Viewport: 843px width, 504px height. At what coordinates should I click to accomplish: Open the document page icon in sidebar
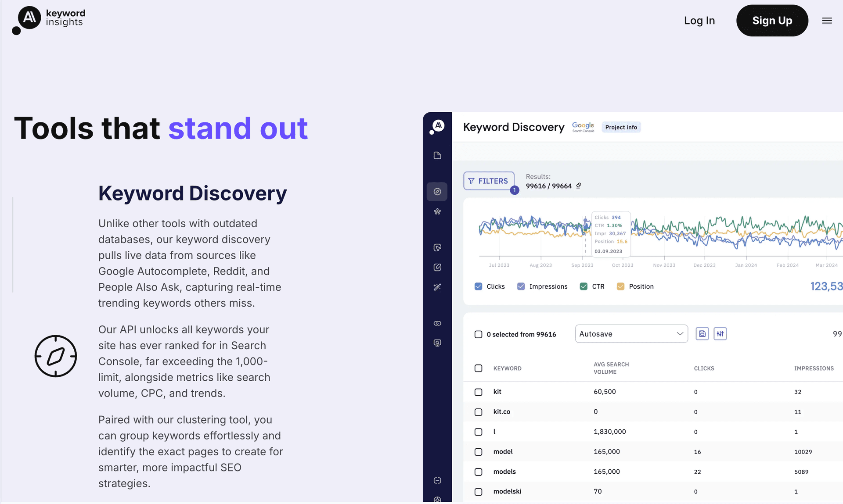pos(437,155)
